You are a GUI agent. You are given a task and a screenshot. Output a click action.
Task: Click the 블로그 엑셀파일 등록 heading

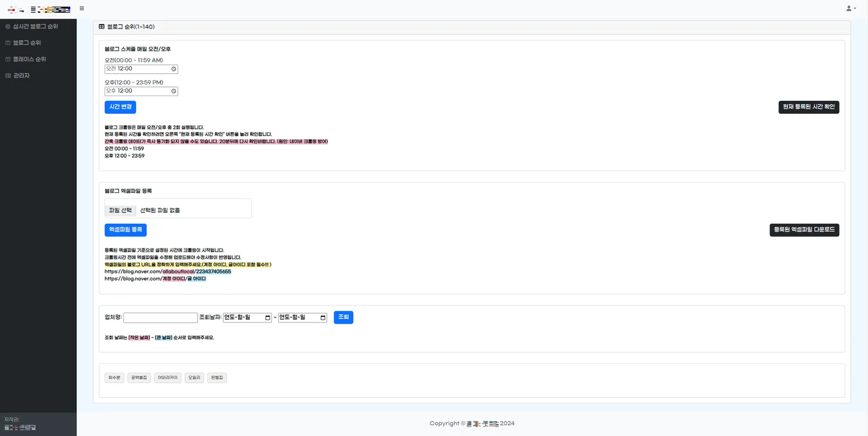click(x=128, y=191)
